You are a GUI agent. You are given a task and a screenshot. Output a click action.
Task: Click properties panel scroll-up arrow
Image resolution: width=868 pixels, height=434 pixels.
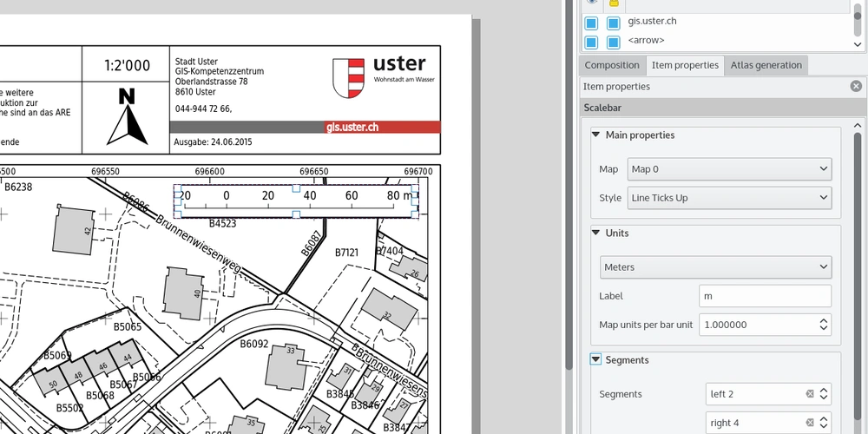coord(858,126)
